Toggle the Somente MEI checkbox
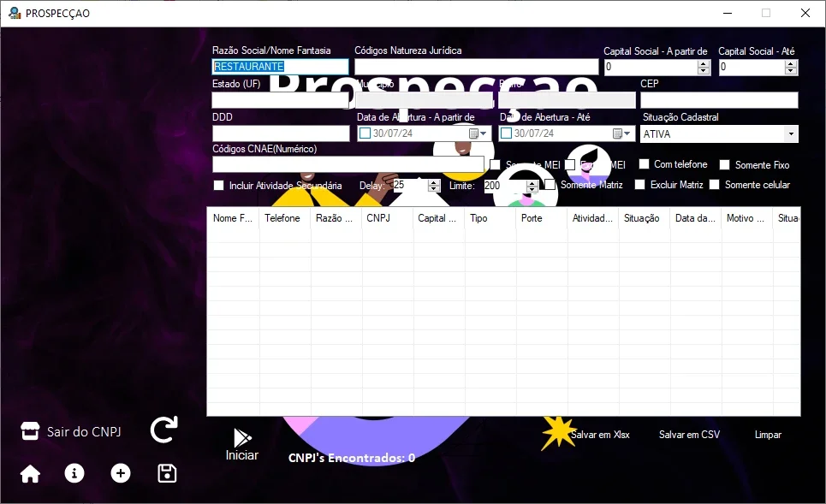 pyautogui.click(x=495, y=164)
